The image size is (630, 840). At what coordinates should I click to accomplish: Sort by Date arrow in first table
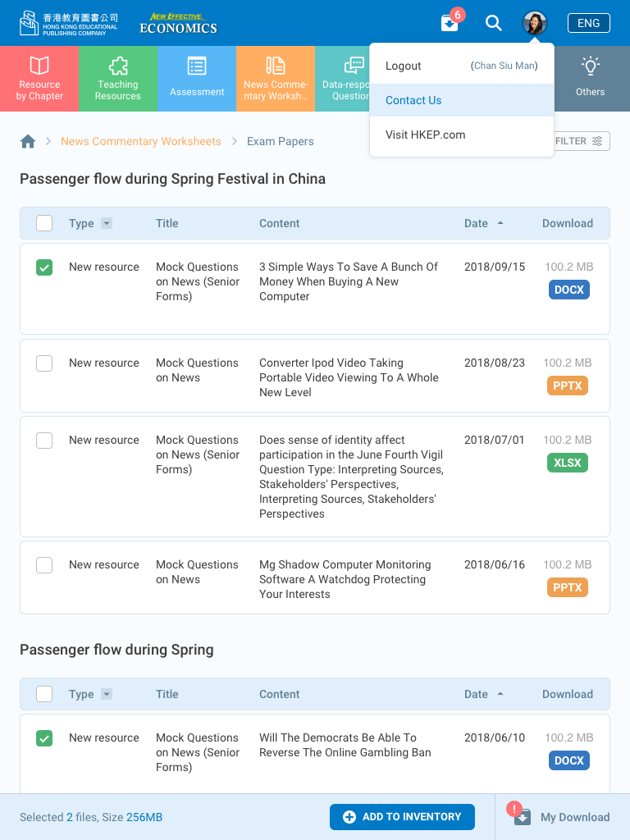[500, 223]
